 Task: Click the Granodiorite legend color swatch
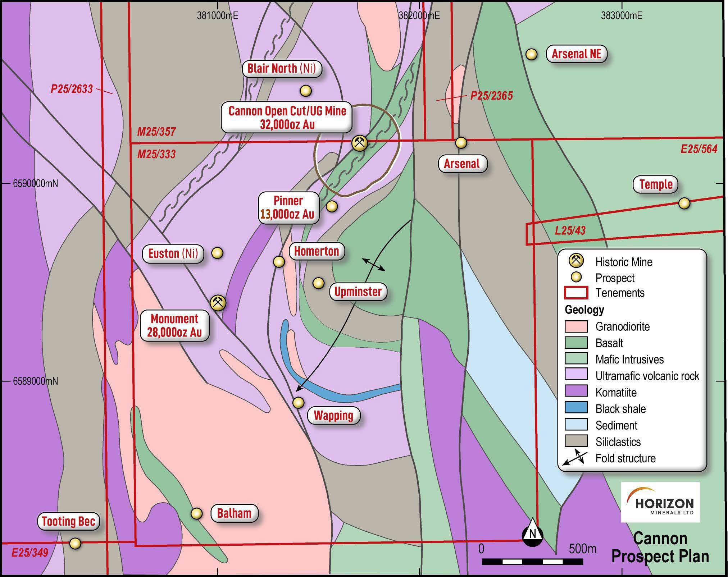(x=576, y=326)
